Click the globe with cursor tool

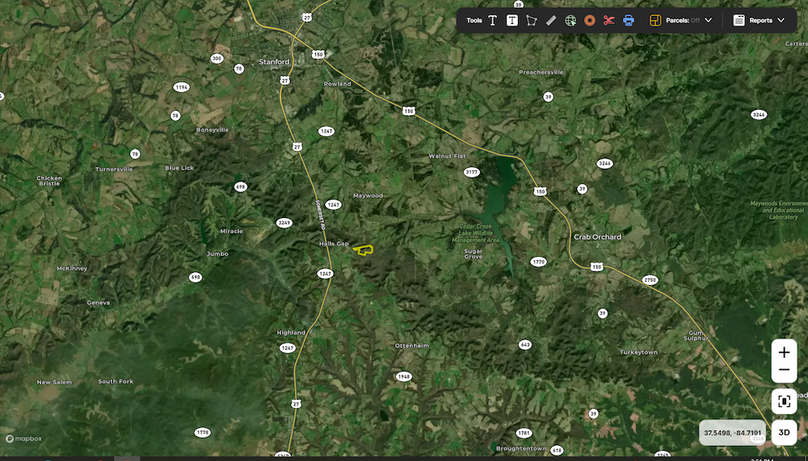point(570,20)
